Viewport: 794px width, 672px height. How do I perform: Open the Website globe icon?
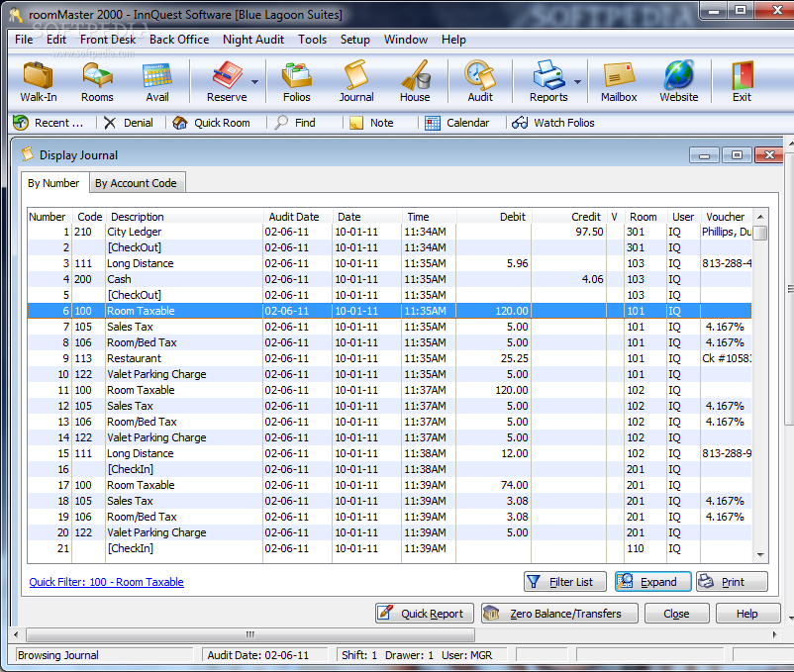pos(678,82)
